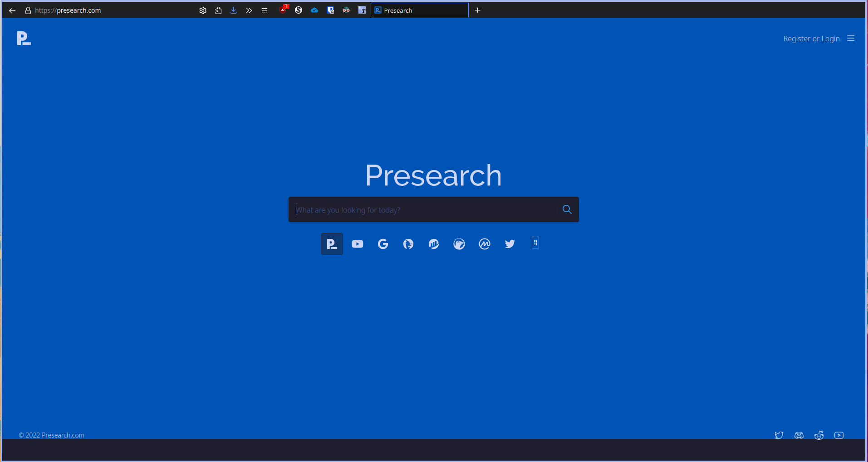
Task: Click the Bitwarden shield extension icon
Action: (330, 10)
